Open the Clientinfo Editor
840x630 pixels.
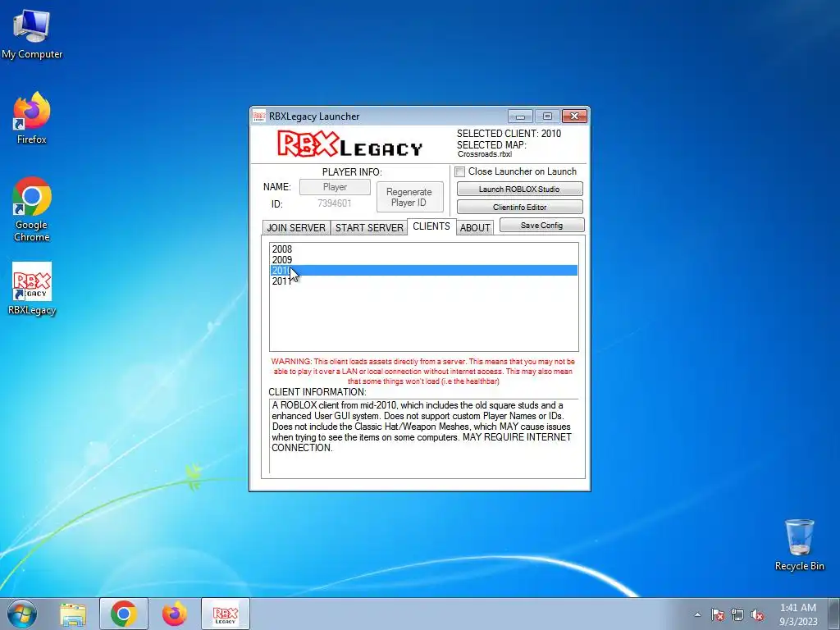(519, 208)
